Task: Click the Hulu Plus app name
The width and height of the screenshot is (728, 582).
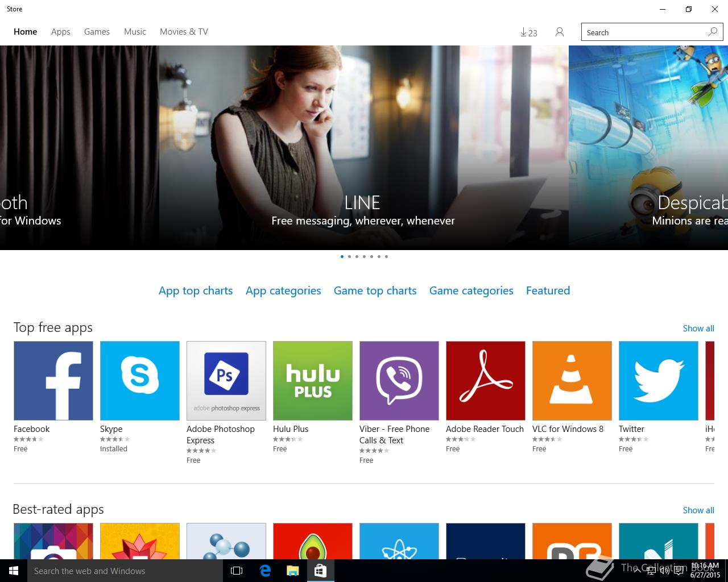Action: pos(291,429)
